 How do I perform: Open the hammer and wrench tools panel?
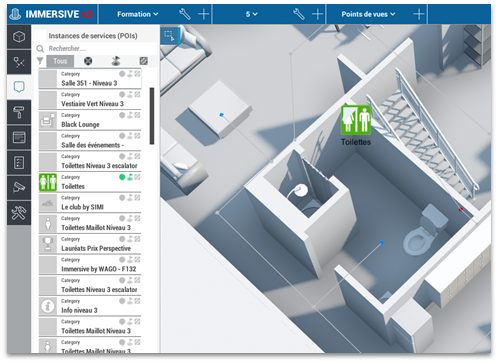point(19,213)
